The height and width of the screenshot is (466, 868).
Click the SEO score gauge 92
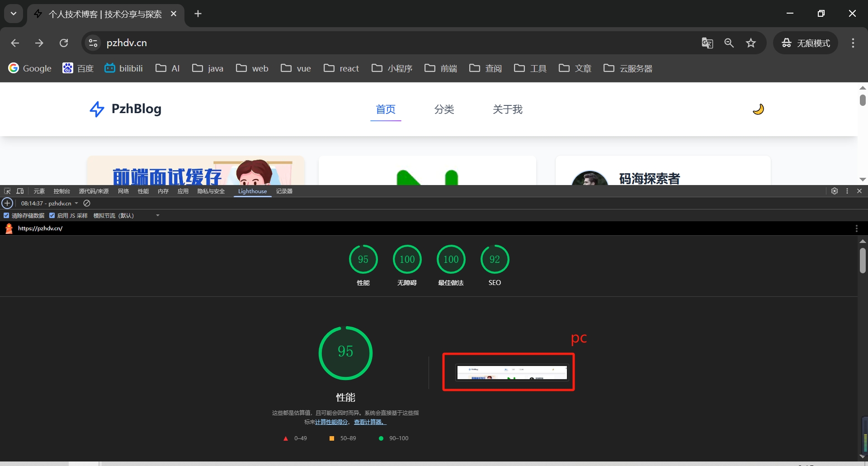click(x=495, y=259)
